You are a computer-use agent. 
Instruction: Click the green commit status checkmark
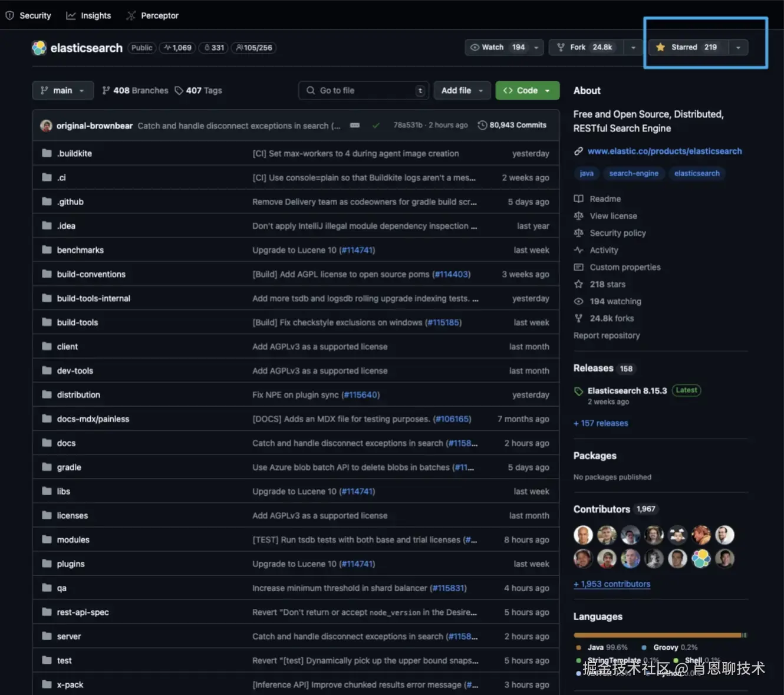376,126
